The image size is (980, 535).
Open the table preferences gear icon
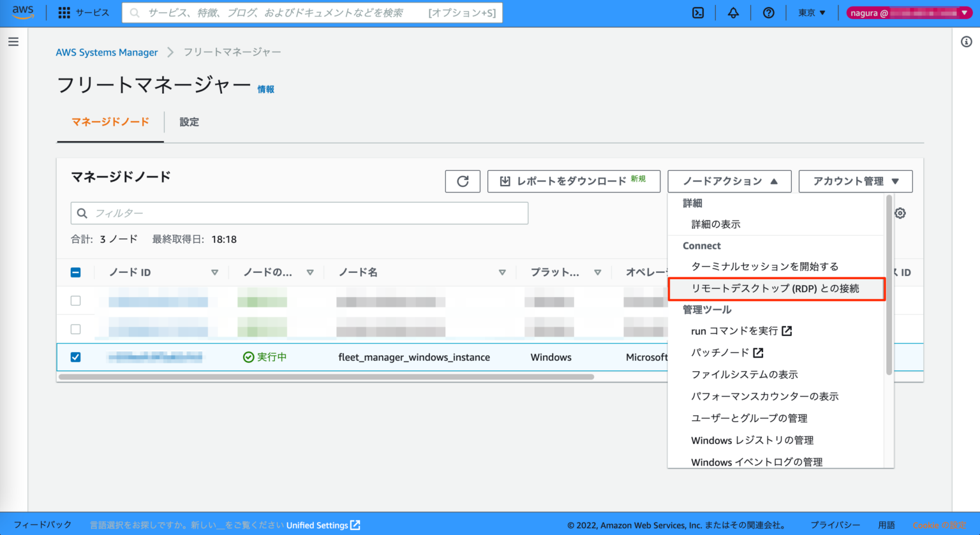click(900, 213)
